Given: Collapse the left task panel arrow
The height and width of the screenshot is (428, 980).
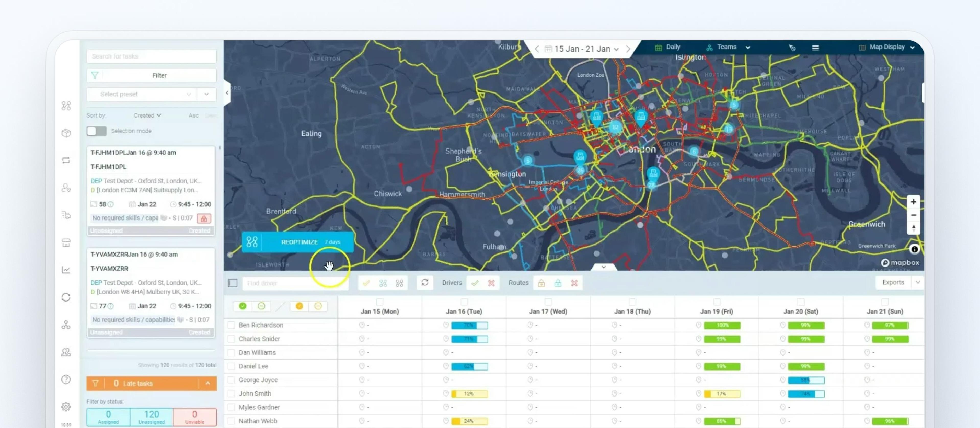Looking at the screenshot, I should pyautogui.click(x=227, y=93).
